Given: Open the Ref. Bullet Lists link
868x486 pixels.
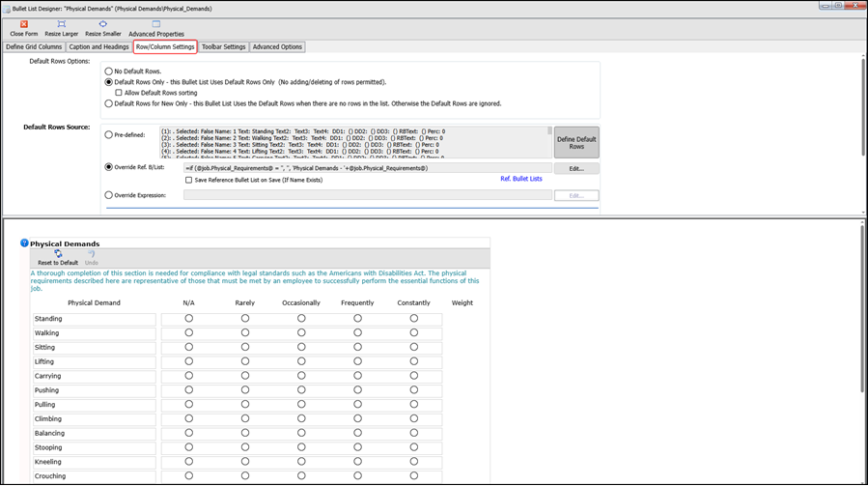Looking at the screenshot, I should coord(521,179).
